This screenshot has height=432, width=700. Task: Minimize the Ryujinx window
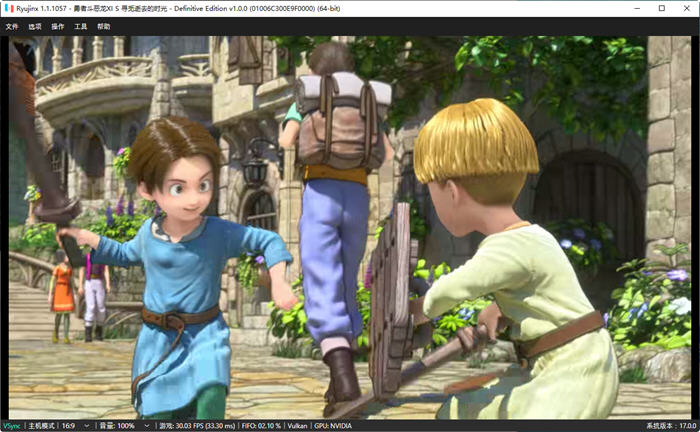coord(637,8)
